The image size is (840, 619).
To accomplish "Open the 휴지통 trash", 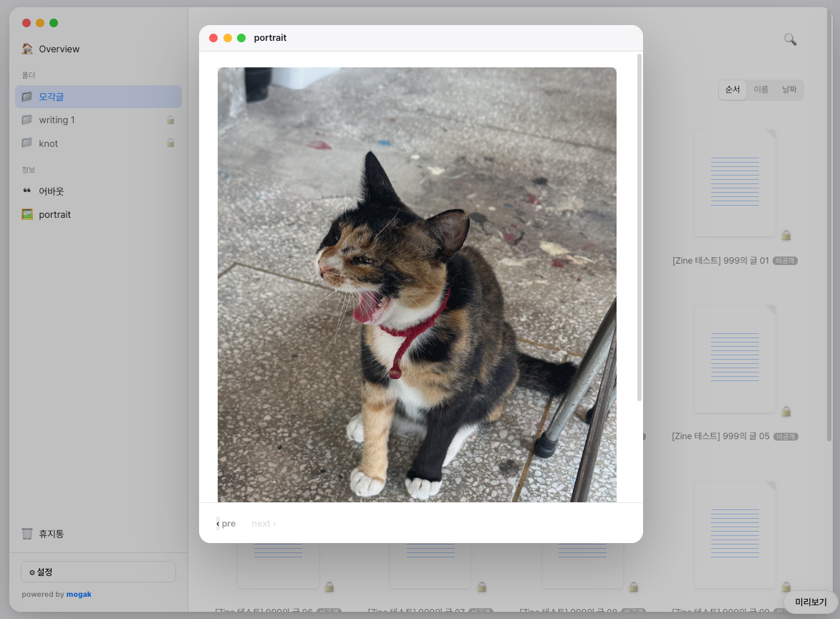I will coord(98,534).
